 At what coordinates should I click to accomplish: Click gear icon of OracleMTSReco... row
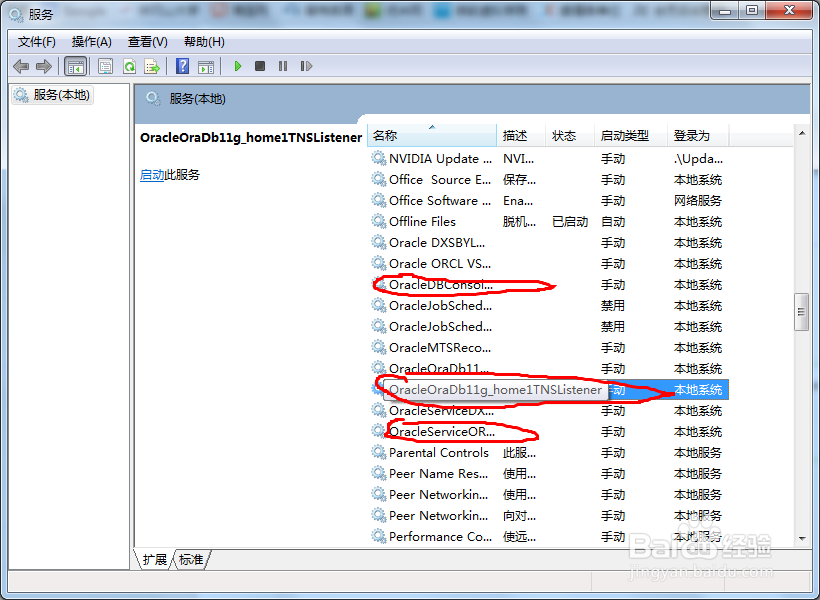(x=379, y=347)
